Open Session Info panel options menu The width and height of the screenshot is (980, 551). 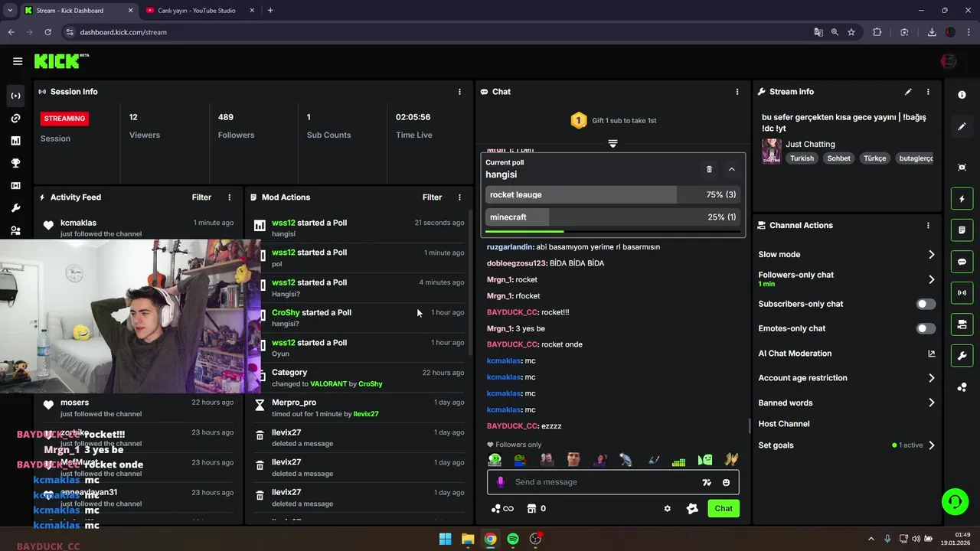pos(459,92)
